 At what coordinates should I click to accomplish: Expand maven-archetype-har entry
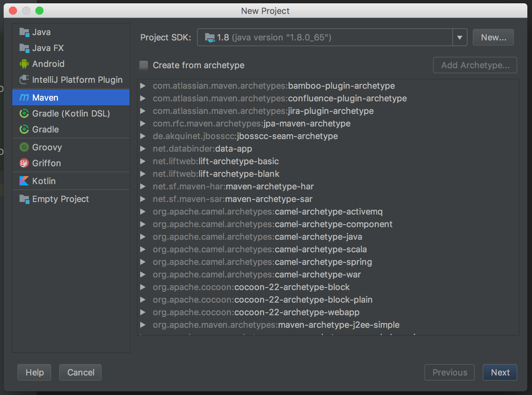[143, 186]
